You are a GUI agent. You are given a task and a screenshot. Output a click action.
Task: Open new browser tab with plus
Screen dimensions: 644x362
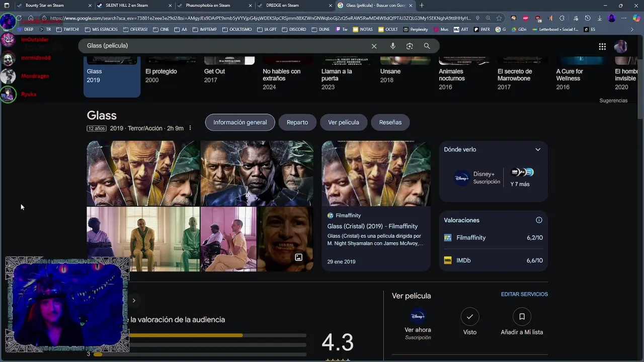click(x=422, y=6)
